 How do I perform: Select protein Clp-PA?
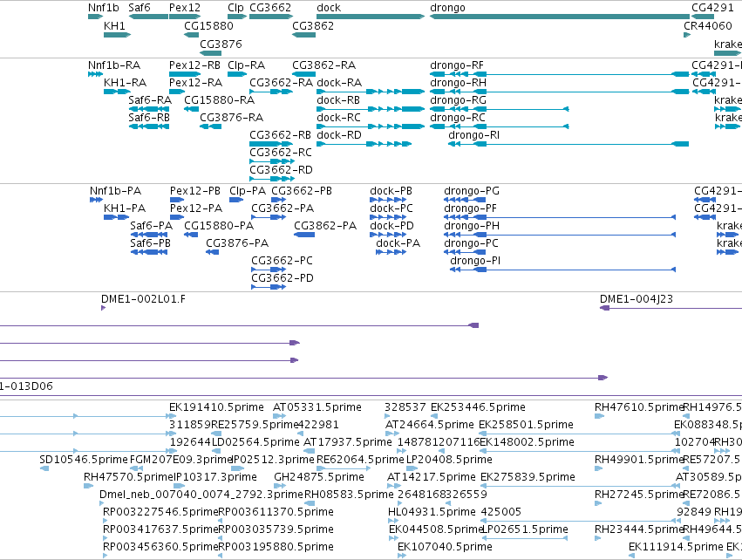[248, 191]
